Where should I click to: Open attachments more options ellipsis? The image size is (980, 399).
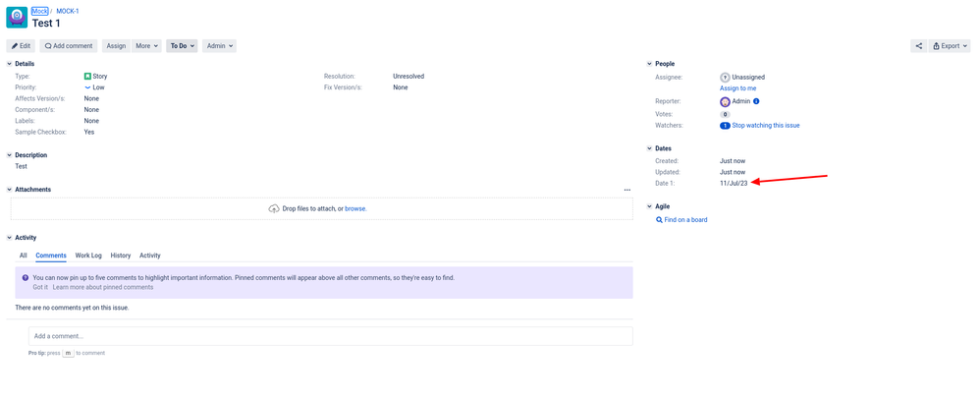click(x=626, y=190)
